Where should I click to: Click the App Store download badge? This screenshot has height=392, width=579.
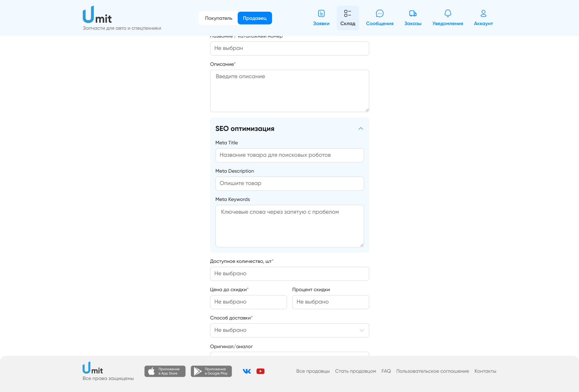tap(165, 371)
